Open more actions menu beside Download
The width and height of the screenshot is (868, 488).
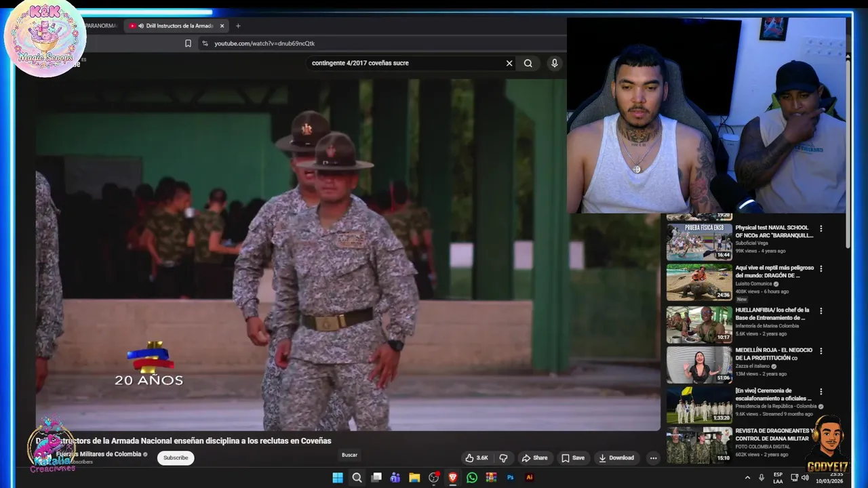(x=653, y=458)
